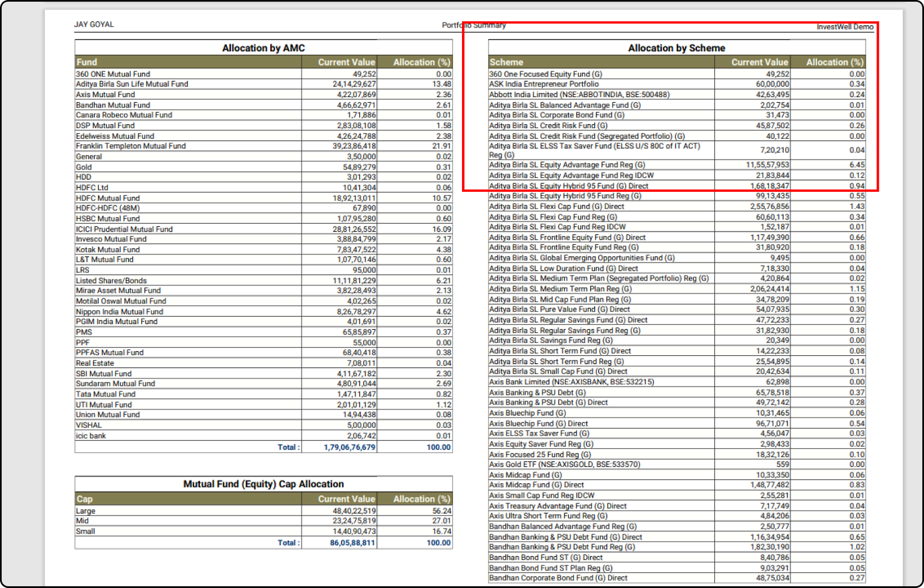The width and height of the screenshot is (924, 588).
Task: Select 'Abbott India Limited' scheme row
Action: pos(677,94)
